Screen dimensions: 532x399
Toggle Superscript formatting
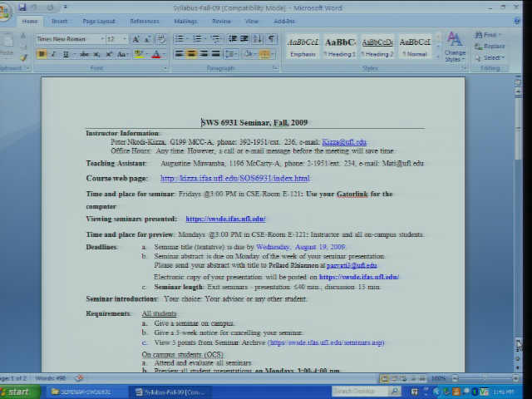tap(109, 54)
